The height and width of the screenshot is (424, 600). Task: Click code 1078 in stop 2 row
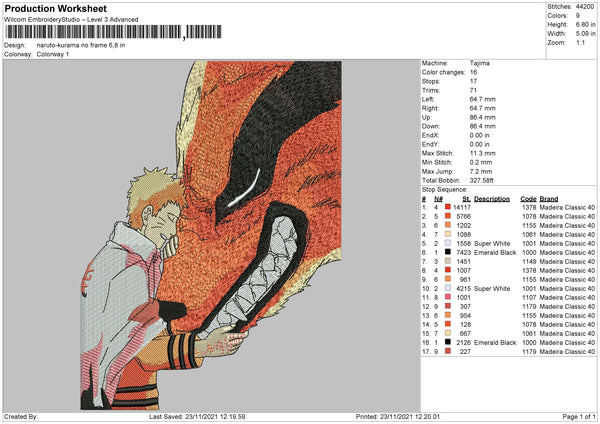[x=529, y=217]
